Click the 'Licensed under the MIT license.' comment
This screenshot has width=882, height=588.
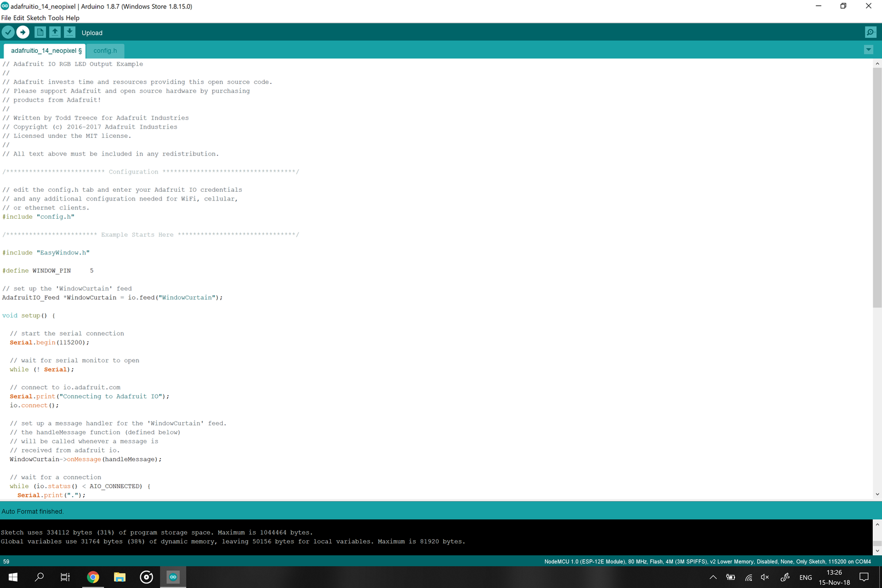(x=67, y=136)
